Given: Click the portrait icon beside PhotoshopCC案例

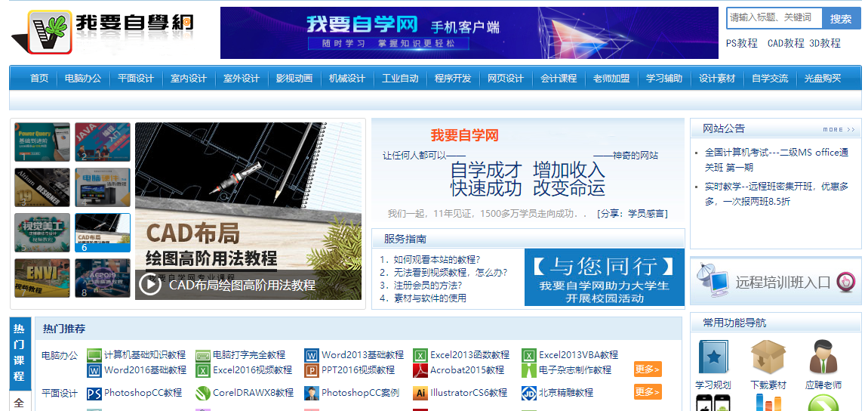Looking at the screenshot, I should tap(312, 394).
